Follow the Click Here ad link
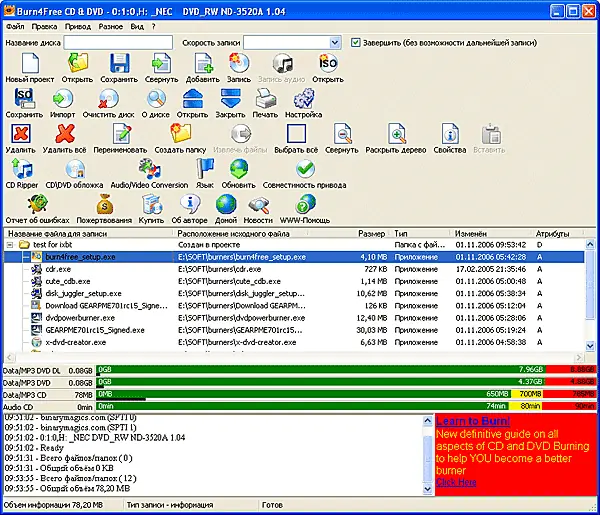The height and width of the screenshot is (515, 600). [x=456, y=482]
